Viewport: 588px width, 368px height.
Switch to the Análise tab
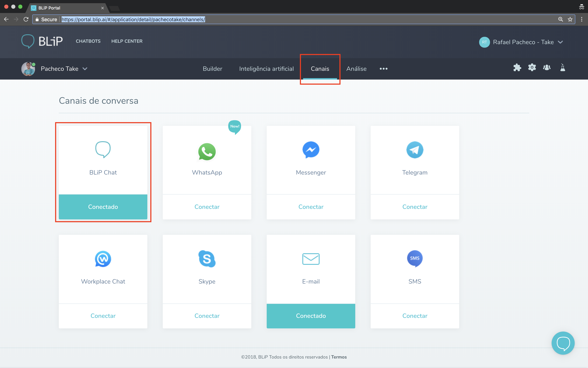[x=356, y=69]
